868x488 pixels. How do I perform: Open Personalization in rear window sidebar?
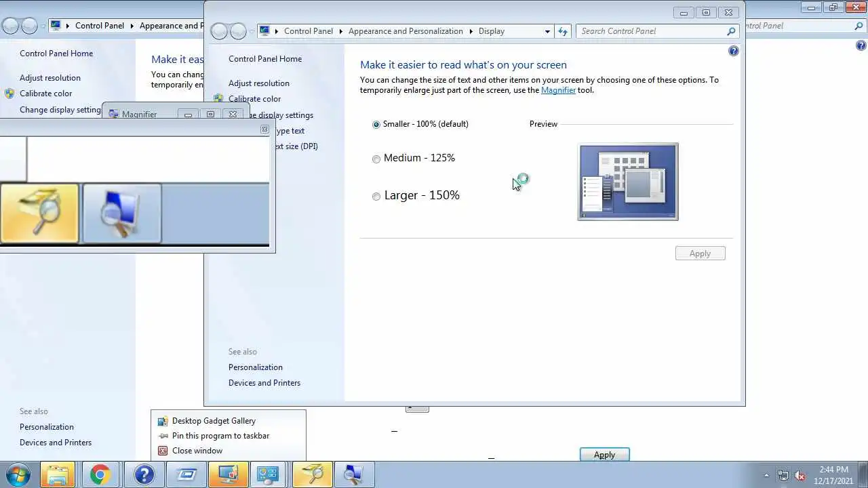tap(47, 427)
